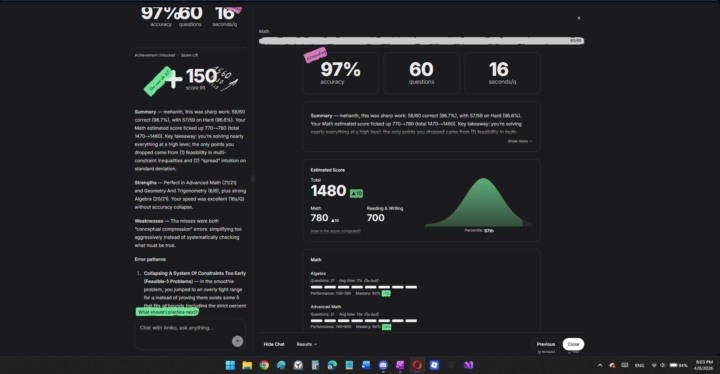This screenshot has height=374, width=720.
Task: Click the 'Error patterns' heading
Action: pos(150,259)
